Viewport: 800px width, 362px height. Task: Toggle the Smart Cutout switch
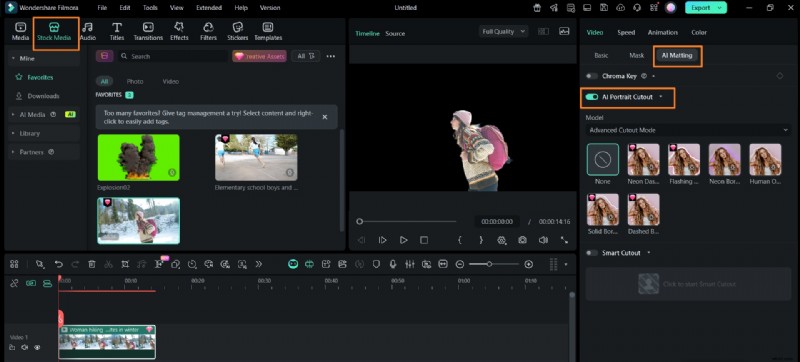pos(592,253)
